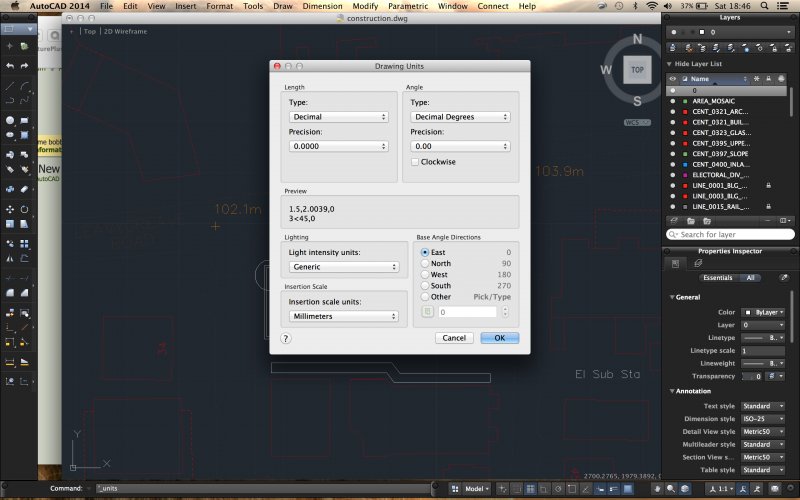Screen dimensions: 800x500
Task: Click the Zoom magnifier in status bar
Action: pyautogui.click(x=670, y=489)
